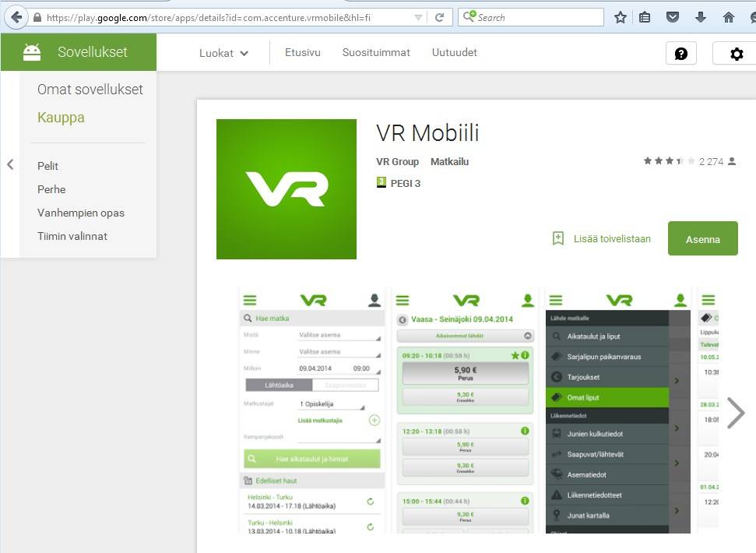The height and width of the screenshot is (553, 756).
Task: Add app via Lisää toivelistaan
Action: (601, 239)
